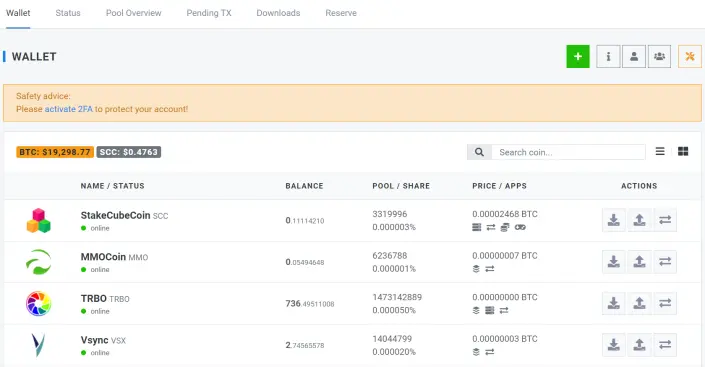Viewport: 705px width, 367px height.
Task: Click MMOCoin pool value 6236788
Action: [390, 255]
